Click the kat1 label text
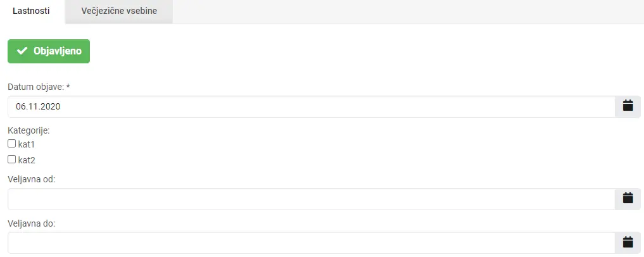The width and height of the screenshot is (644, 257). coord(27,144)
